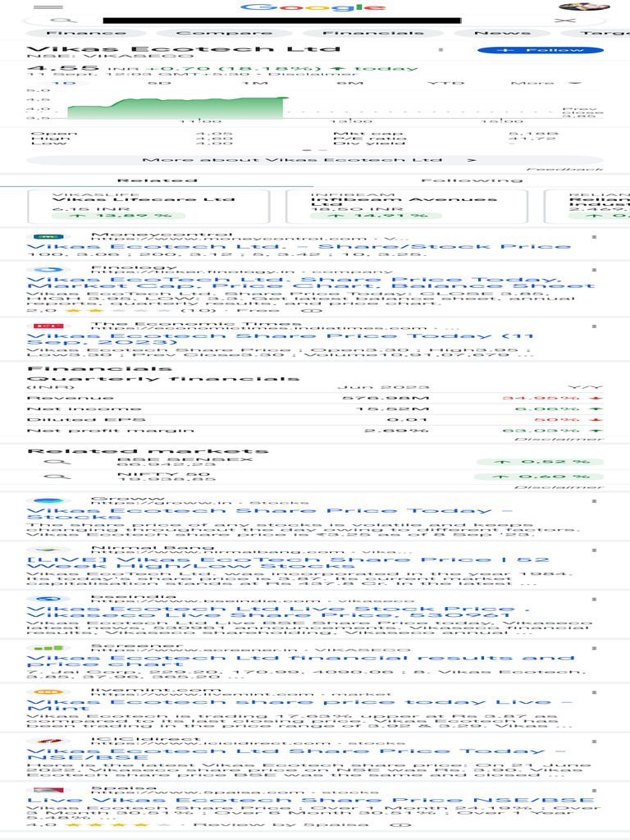Open the Google account profile picture

click(x=584, y=7)
